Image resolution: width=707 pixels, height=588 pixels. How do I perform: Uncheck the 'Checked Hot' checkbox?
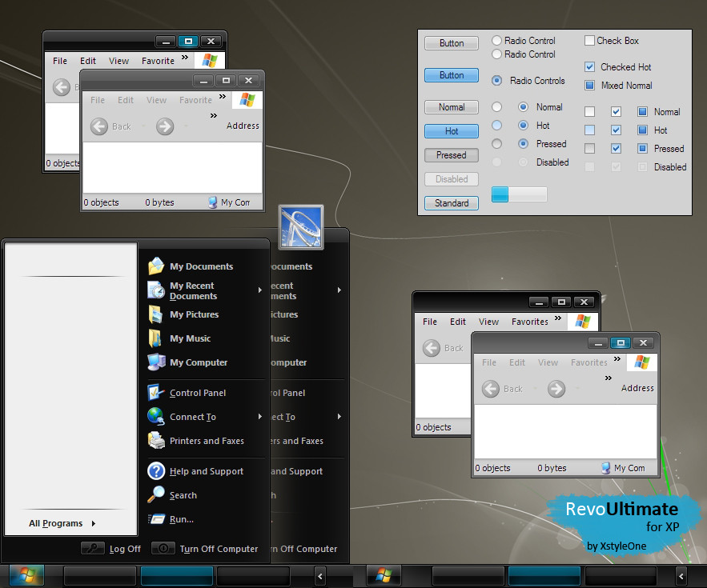click(x=590, y=67)
